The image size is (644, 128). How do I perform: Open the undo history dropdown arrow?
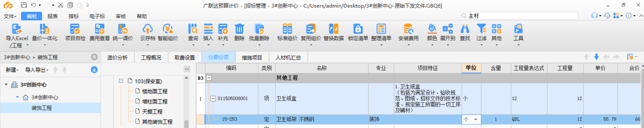[x=40, y=5]
